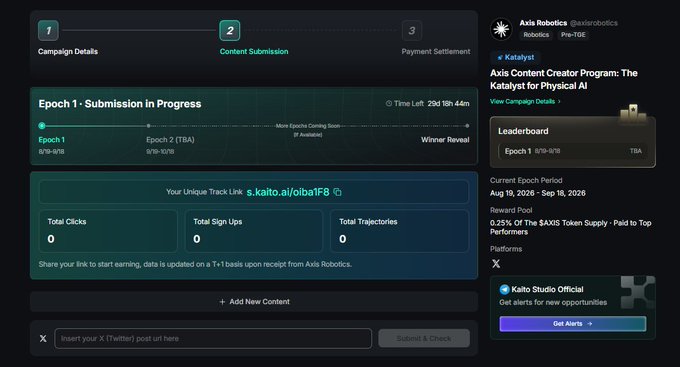Click the Get Alerts button
This screenshot has height=367, width=680.
tap(572, 324)
